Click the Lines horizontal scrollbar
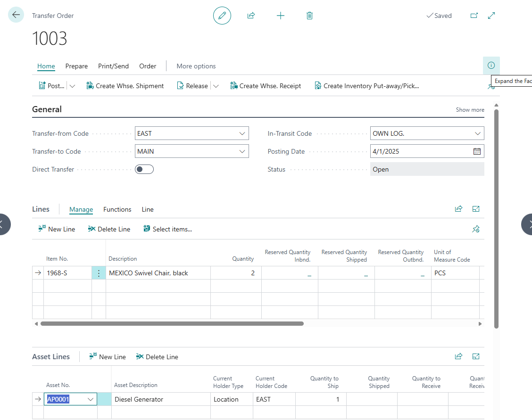The height and width of the screenshot is (420, 532). pos(172,324)
